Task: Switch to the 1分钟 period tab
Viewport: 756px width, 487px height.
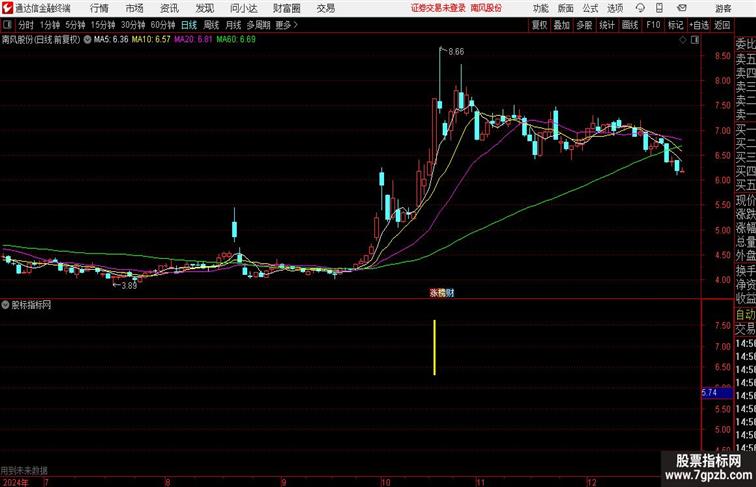Action: pyautogui.click(x=50, y=25)
